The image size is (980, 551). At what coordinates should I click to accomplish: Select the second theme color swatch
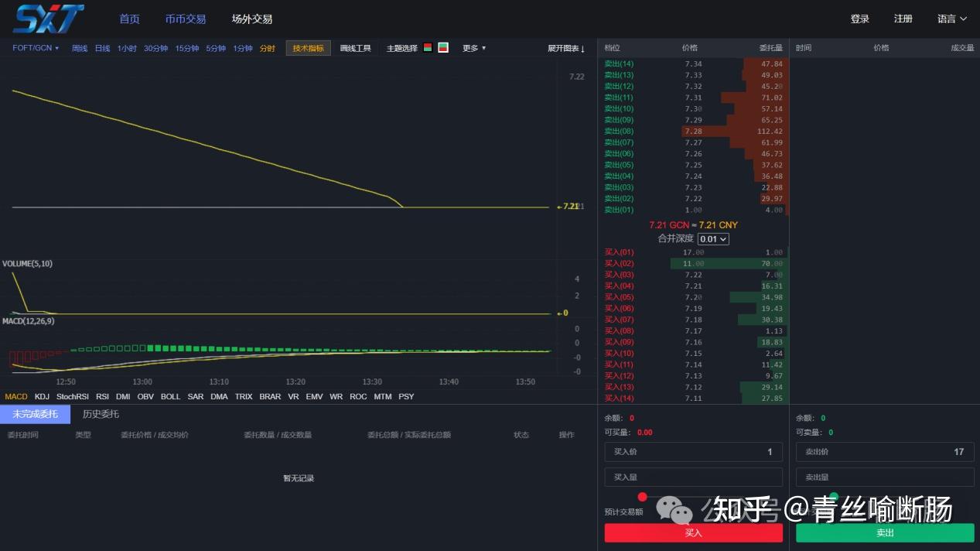pos(443,47)
